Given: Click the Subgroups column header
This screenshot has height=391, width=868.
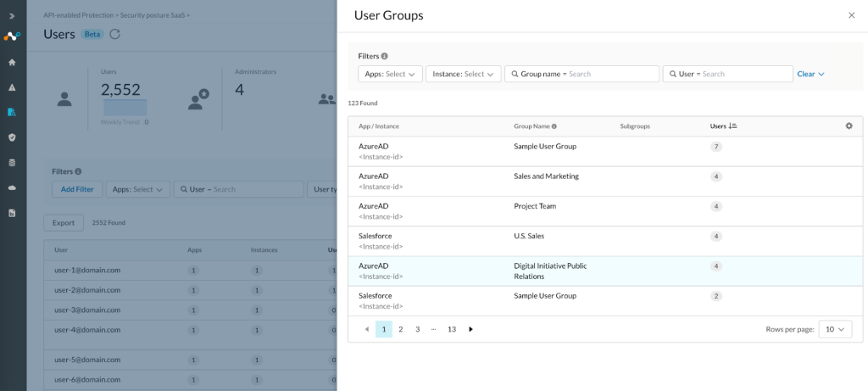Looking at the screenshot, I should pyautogui.click(x=635, y=126).
